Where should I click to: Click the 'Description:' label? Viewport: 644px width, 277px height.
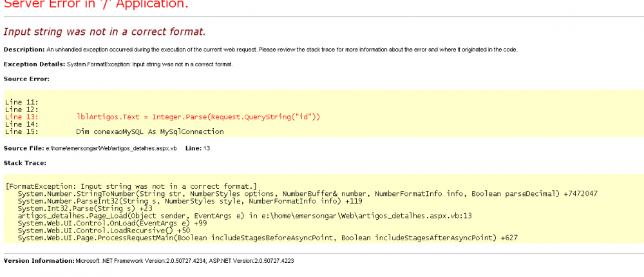(x=24, y=50)
